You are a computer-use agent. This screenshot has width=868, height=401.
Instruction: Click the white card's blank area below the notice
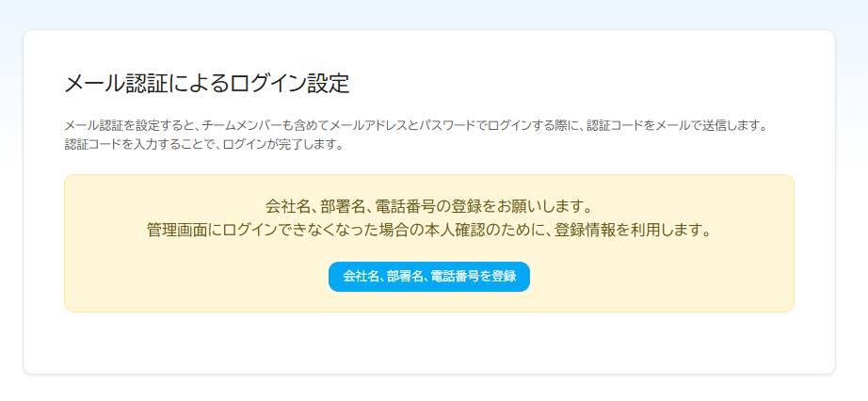coord(429,343)
